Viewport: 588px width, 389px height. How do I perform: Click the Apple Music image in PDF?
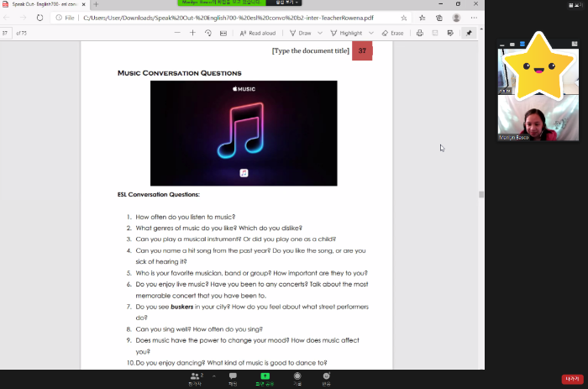coord(244,134)
